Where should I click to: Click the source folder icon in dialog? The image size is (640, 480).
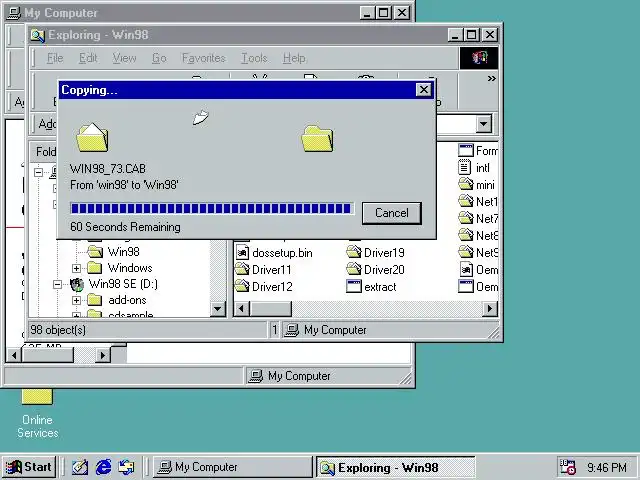[x=92, y=137]
